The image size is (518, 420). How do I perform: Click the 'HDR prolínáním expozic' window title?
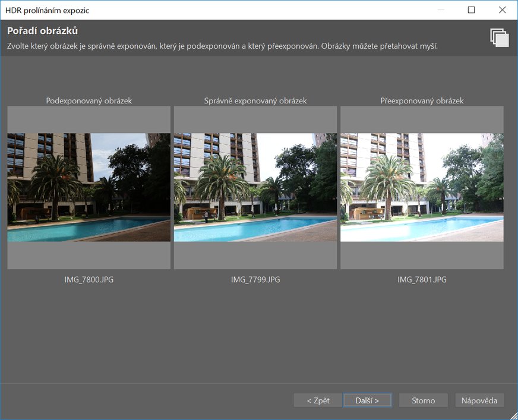click(48, 10)
